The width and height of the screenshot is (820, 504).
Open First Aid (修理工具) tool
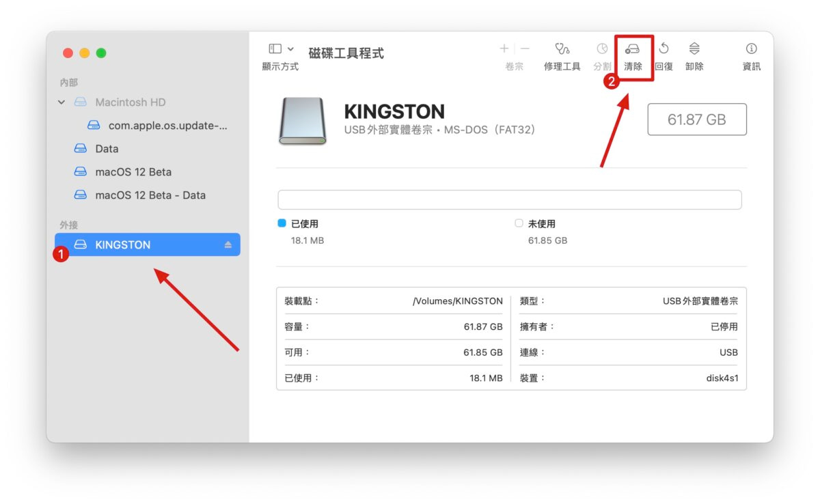coord(562,49)
